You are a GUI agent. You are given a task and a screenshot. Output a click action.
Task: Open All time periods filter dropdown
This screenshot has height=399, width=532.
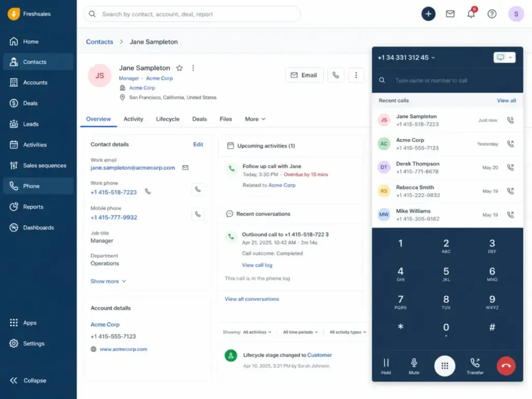coord(300,332)
